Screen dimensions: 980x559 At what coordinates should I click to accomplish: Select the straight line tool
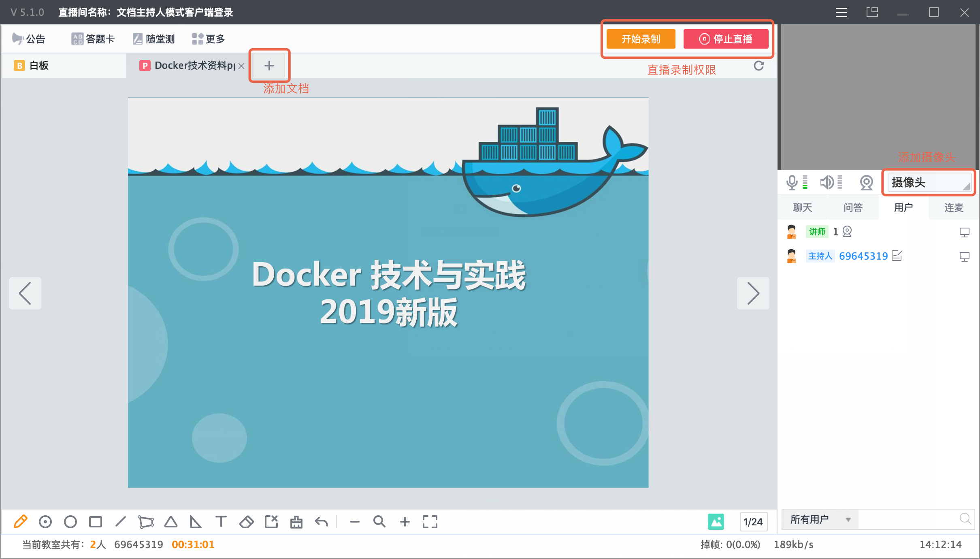click(x=121, y=522)
